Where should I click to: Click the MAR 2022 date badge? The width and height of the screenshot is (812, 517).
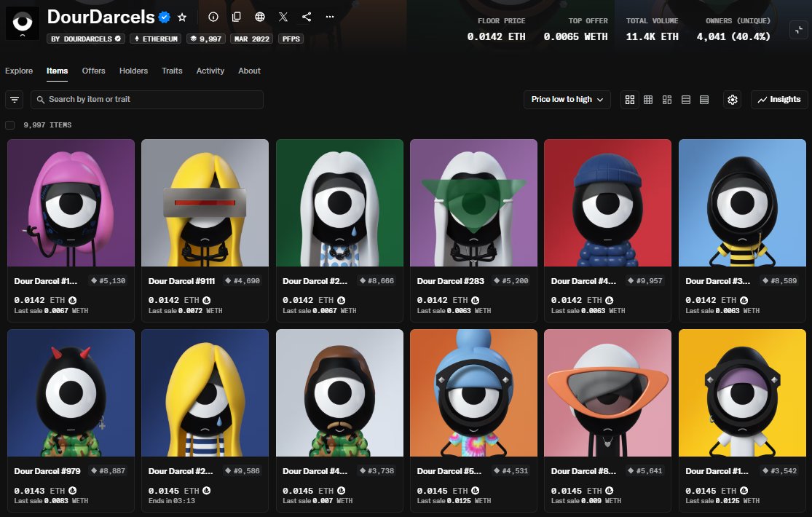(252, 39)
